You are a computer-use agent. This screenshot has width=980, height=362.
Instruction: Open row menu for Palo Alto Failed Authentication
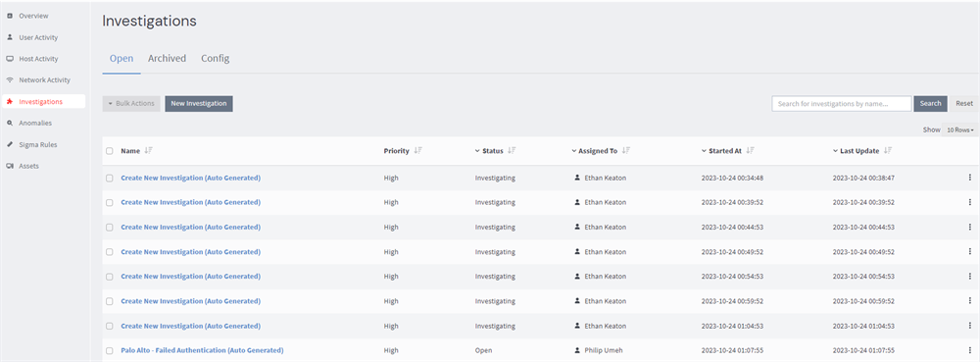coord(969,350)
